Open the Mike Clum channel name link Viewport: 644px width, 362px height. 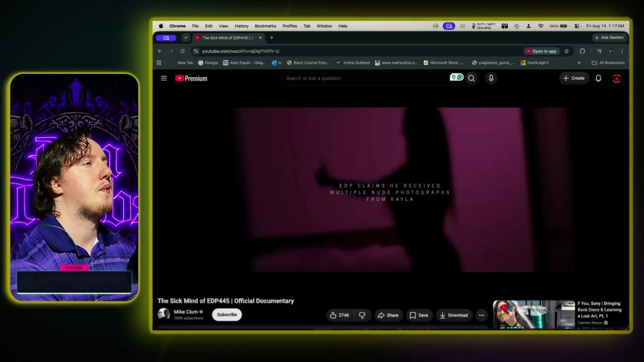click(186, 312)
